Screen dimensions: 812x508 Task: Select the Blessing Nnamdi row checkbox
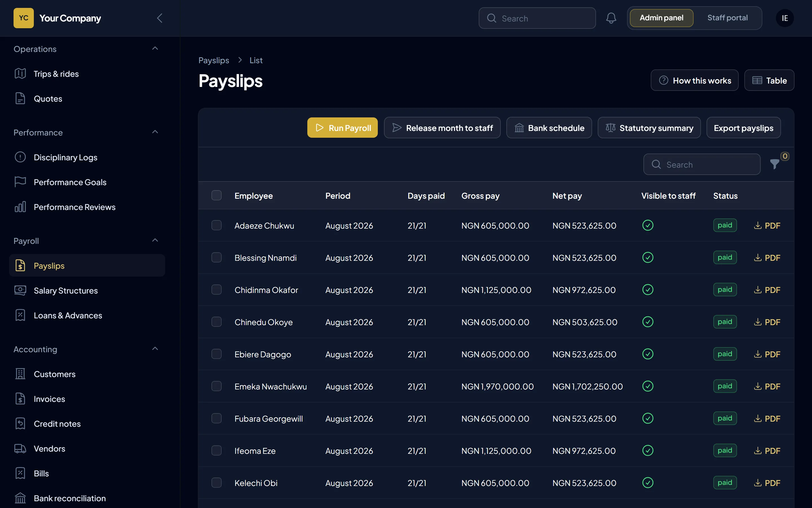217,258
